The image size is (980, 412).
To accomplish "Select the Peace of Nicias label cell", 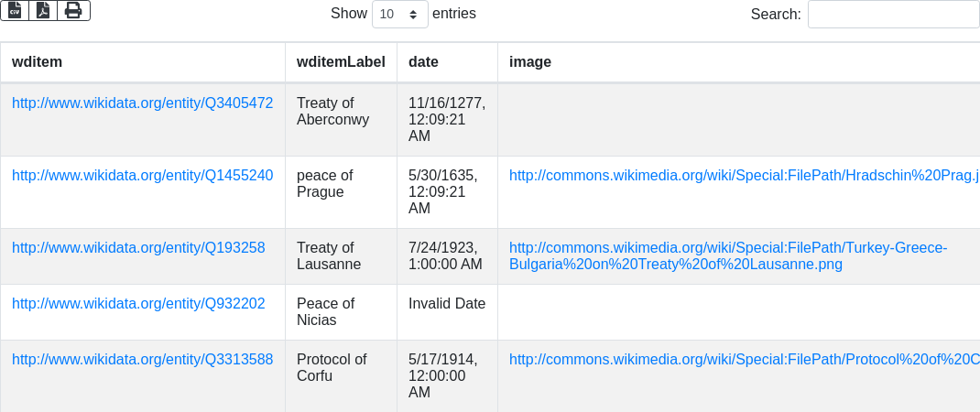I will click(325, 312).
